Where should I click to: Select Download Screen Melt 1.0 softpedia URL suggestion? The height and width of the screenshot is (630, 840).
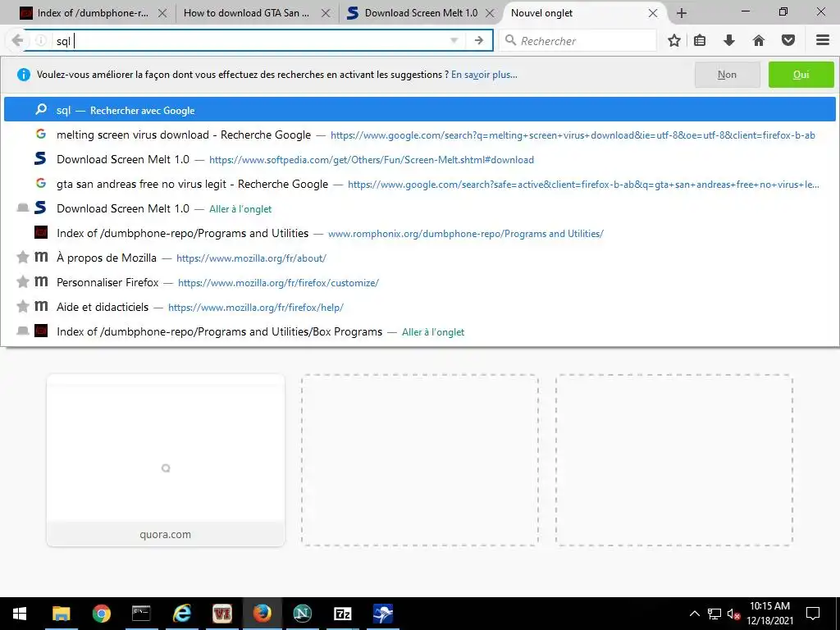click(x=419, y=159)
